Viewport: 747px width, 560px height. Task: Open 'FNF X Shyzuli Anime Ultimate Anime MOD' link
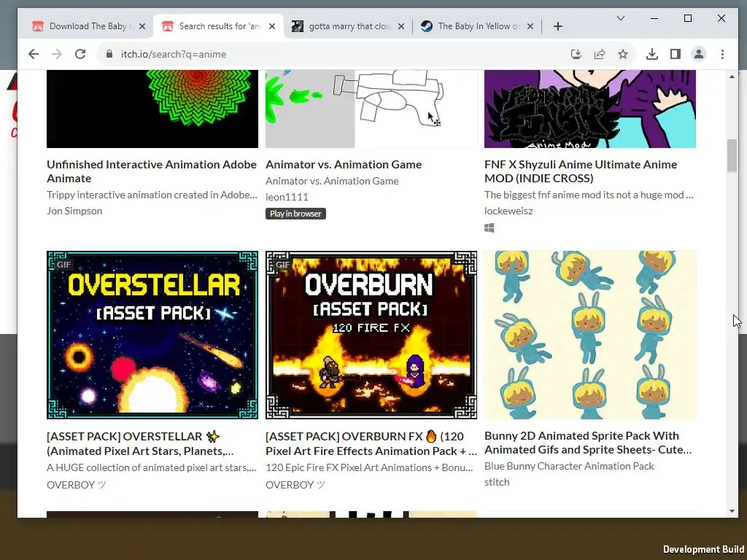tap(581, 171)
